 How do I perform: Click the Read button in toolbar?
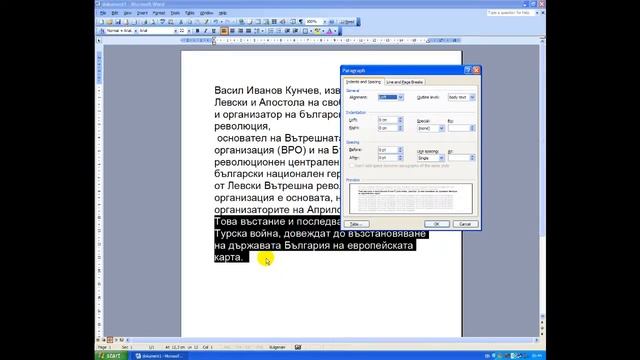click(x=347, y=22)
